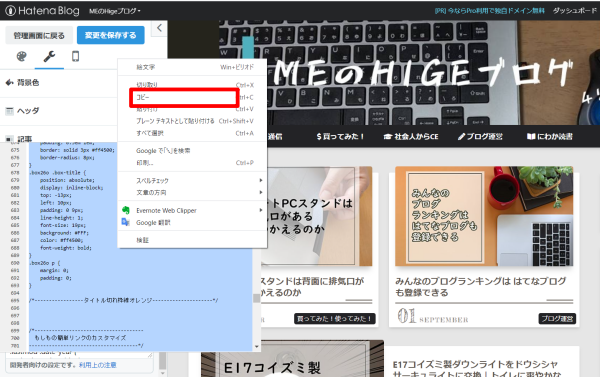Select the wrench customize tab icon
Screen dimensions: 600x377
click(49, 57)
